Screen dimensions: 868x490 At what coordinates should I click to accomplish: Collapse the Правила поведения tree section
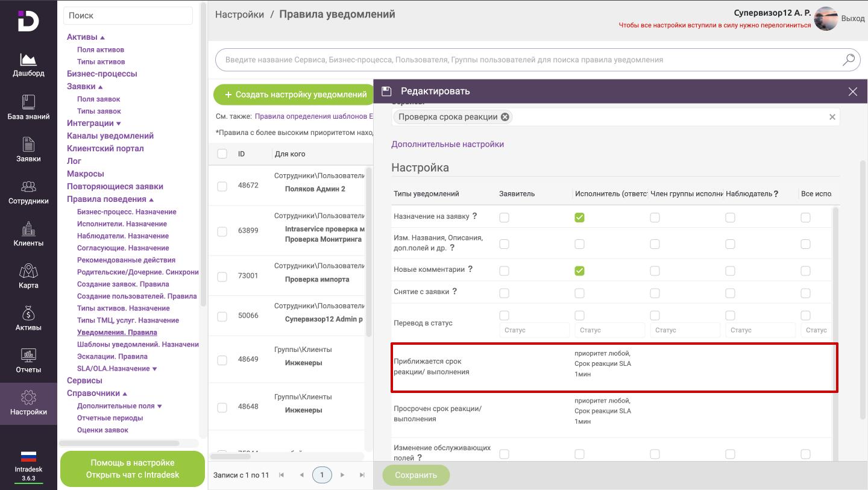point(151,199)
